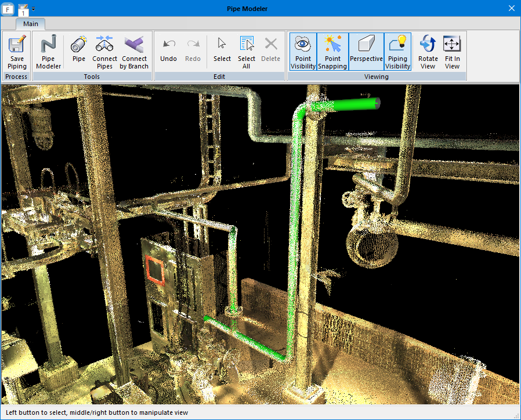Viewport: 521px width, 420px height.
Task: Fit the model in view
Action: coord(452,52)
